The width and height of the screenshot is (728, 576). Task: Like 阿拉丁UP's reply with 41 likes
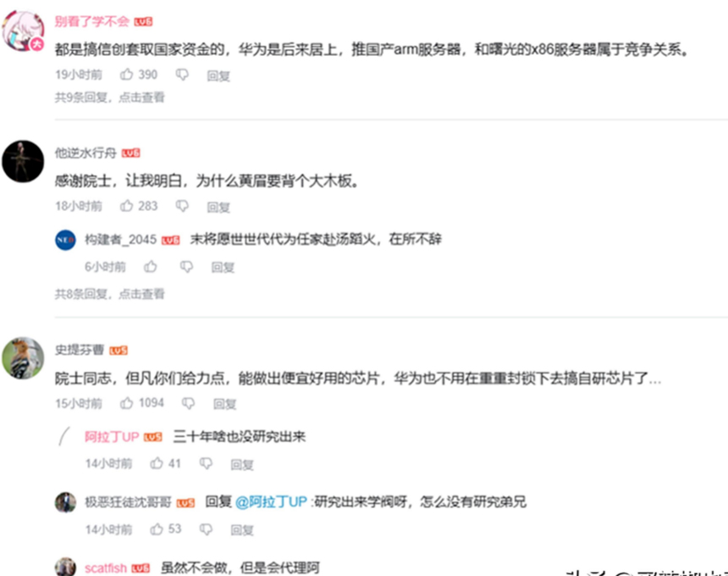[x=157, y=463]
